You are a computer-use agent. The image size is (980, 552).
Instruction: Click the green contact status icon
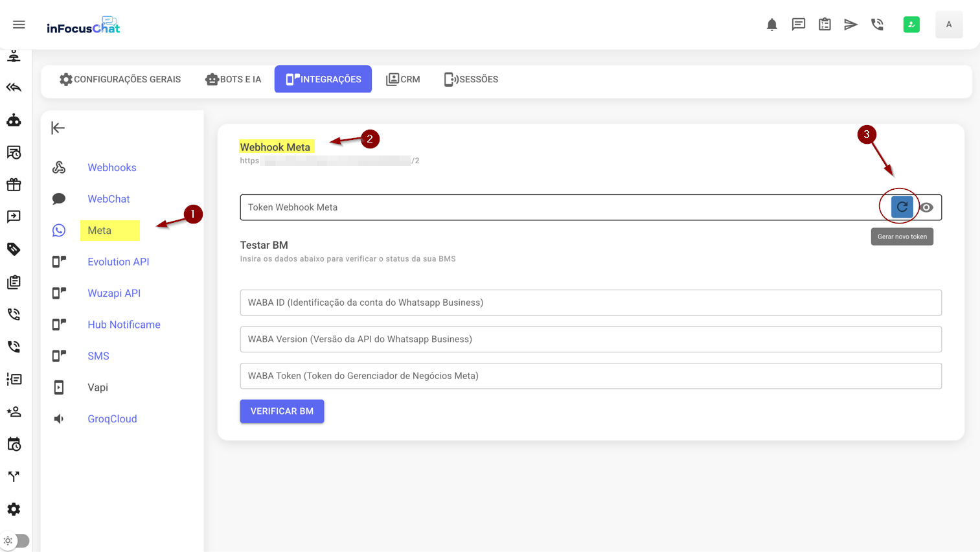[x=911, y=25]
